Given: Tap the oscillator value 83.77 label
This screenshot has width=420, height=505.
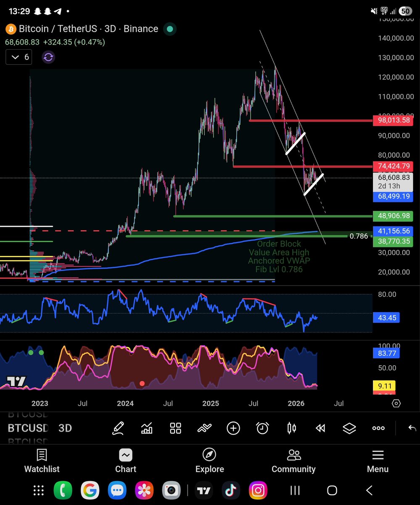Looking at the screenshot, I should (x=387, y=353).
